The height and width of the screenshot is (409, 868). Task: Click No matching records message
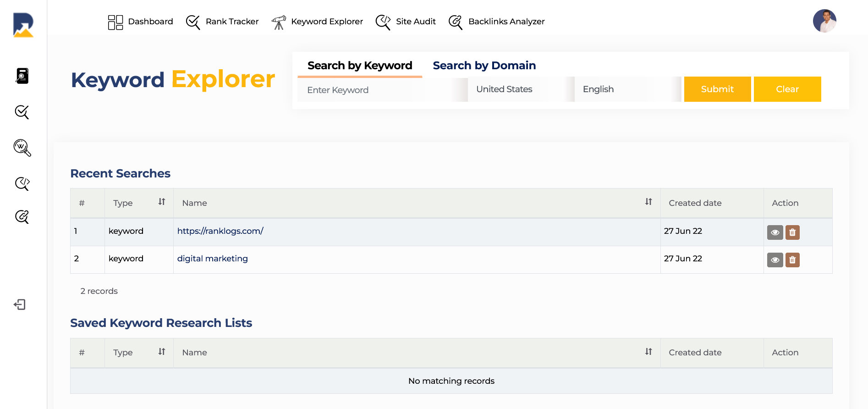point(451,381)
